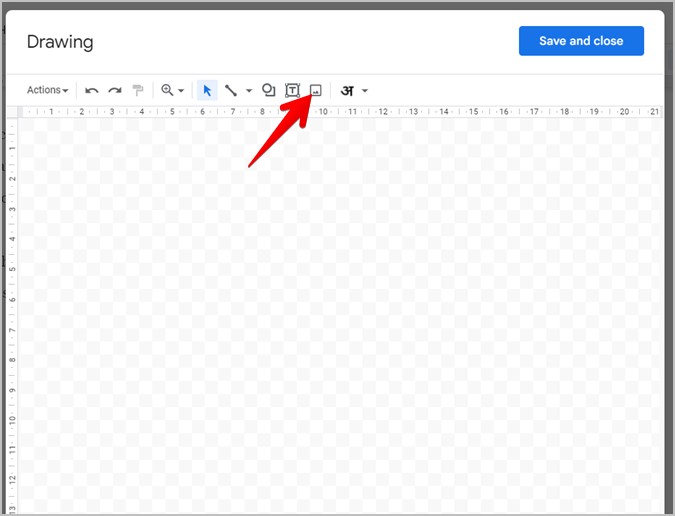Click the Image insert icon
This screenshot has width=675, height=516.
(x=316, y=90)
